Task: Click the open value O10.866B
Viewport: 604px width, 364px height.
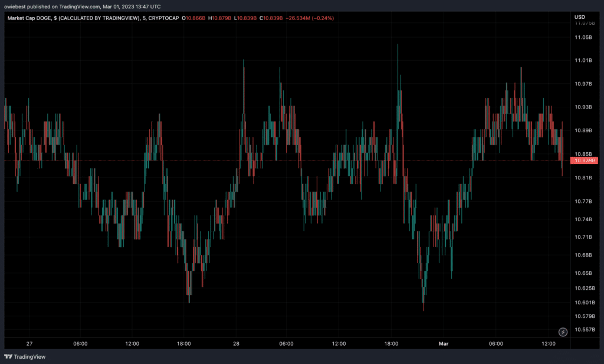Action: click(193, 18)
